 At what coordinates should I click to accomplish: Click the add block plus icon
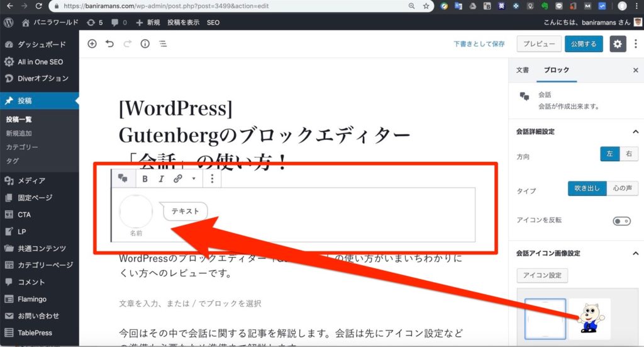click(x=92, y=43)
